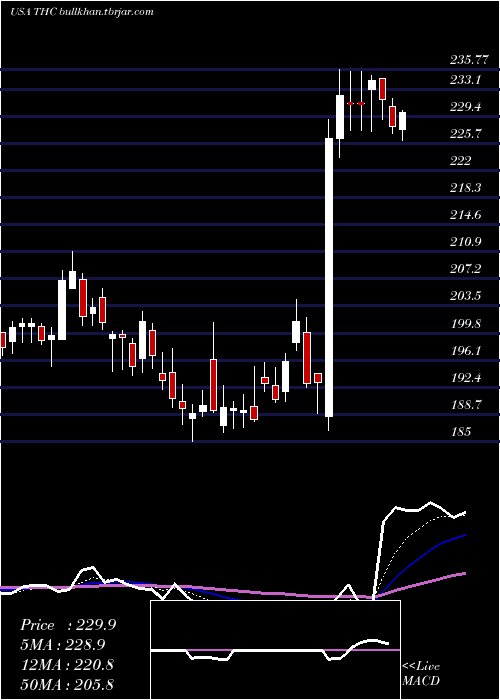Click the 207.2 price axis label
Screen dimensions: 500x700
pos(466,269)
